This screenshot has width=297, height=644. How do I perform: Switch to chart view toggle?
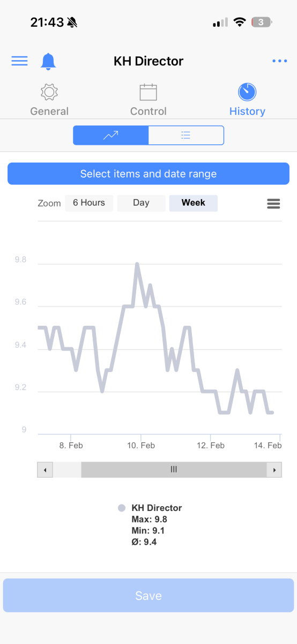[x=111, y=135]
